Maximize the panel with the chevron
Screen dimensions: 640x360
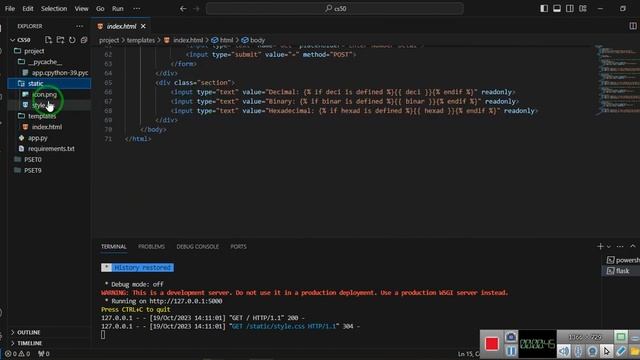(x=633, y=246)
